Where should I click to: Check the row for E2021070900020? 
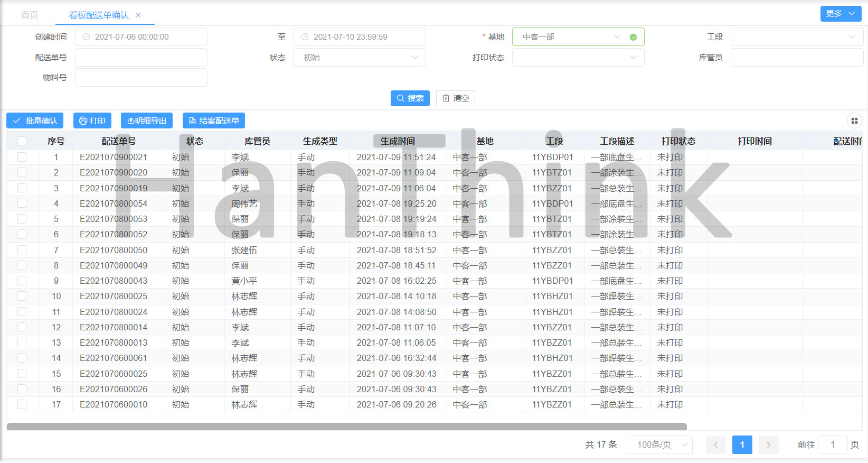[22, 172]
